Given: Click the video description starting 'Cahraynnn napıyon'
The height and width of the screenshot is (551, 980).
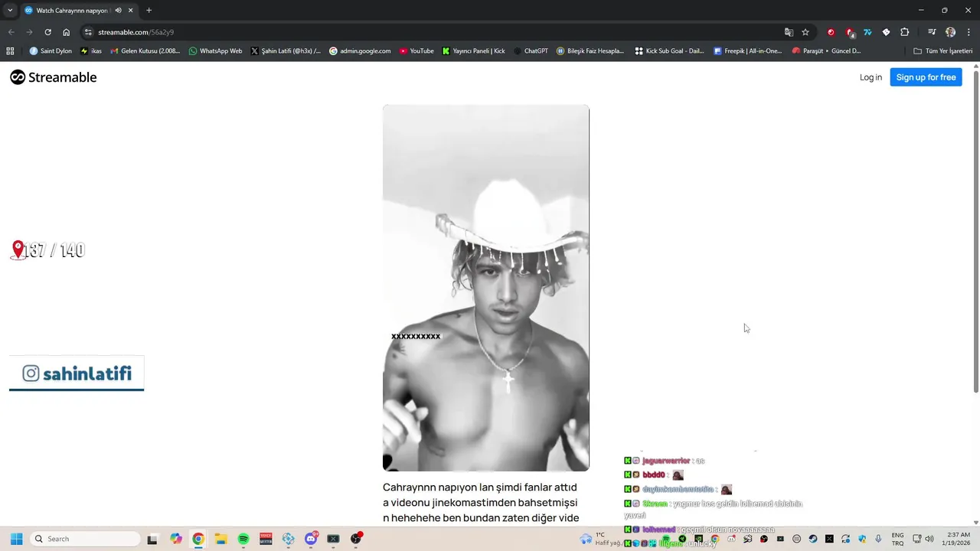Looking at the screenshot, I should coord(481,502).
